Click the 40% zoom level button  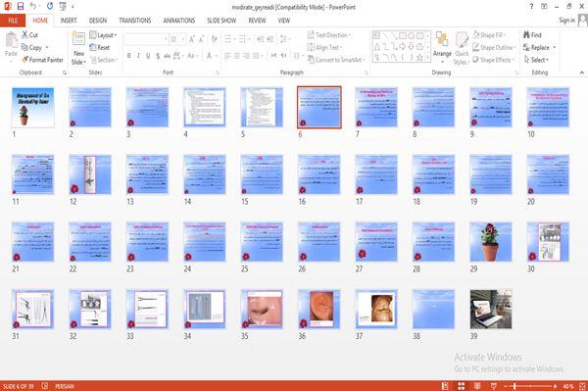click(x=568, y=386)
